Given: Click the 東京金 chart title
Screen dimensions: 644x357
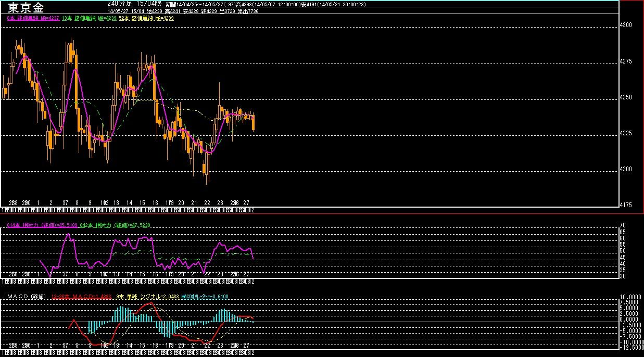Looking at the screenshot, I should (26, 7).
